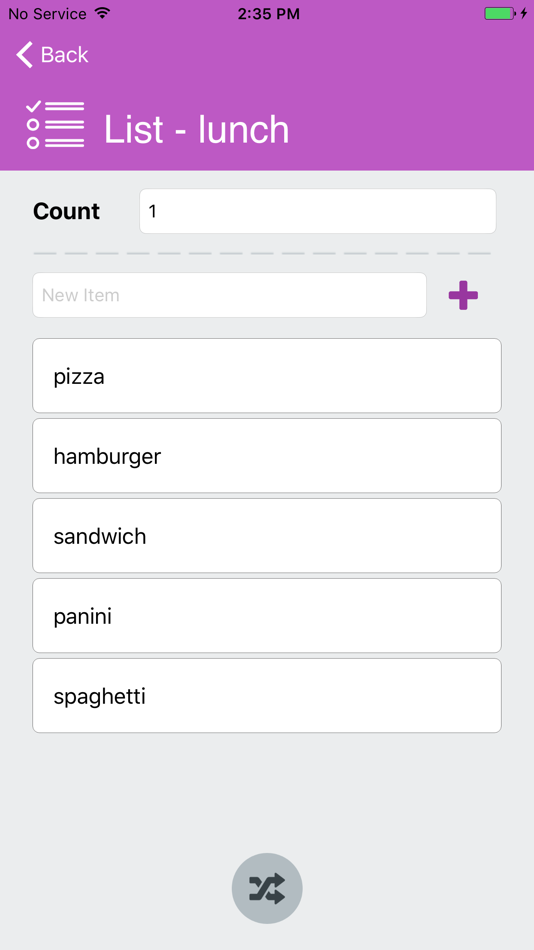534x950 pixels.
Task: Open the panini list entry
Action: pos(267,616)
